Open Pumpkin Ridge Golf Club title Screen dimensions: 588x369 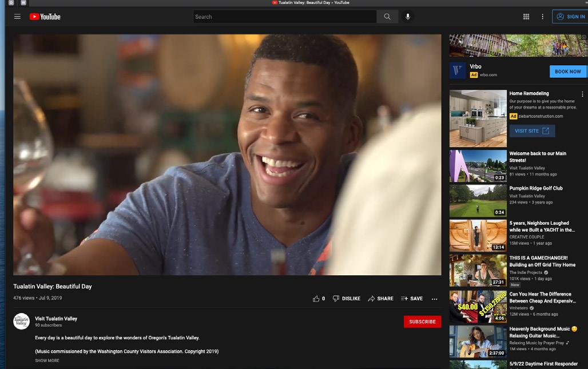tap(536, 188)
